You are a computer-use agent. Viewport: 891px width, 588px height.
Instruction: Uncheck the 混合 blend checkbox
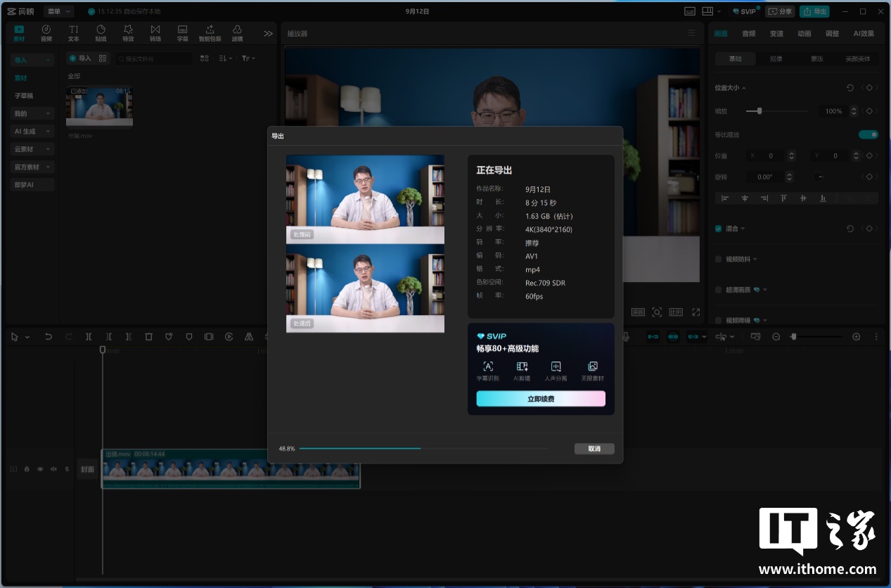pos(718,229)
